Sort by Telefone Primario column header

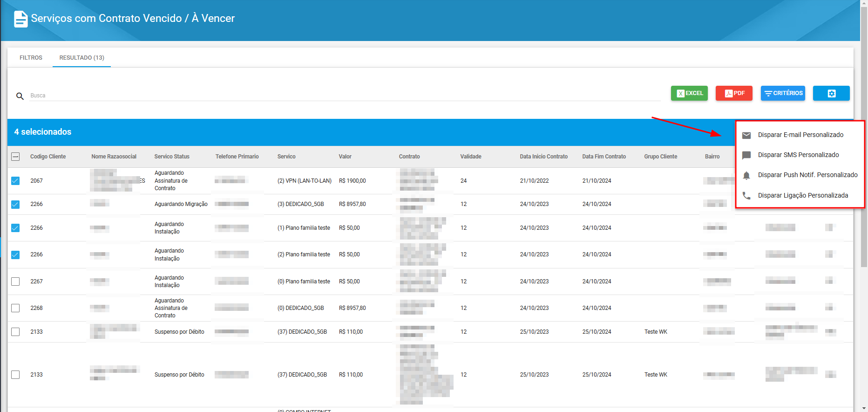tap(237, 157)
